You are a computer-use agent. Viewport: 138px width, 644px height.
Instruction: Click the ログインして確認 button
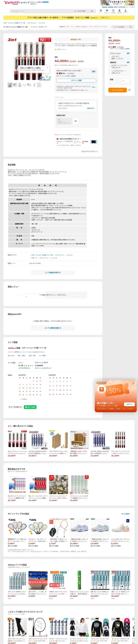click(76, 80)
